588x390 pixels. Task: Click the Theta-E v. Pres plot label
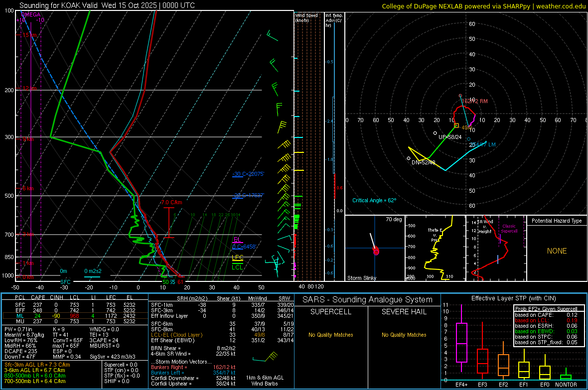(x=435, y=235)
